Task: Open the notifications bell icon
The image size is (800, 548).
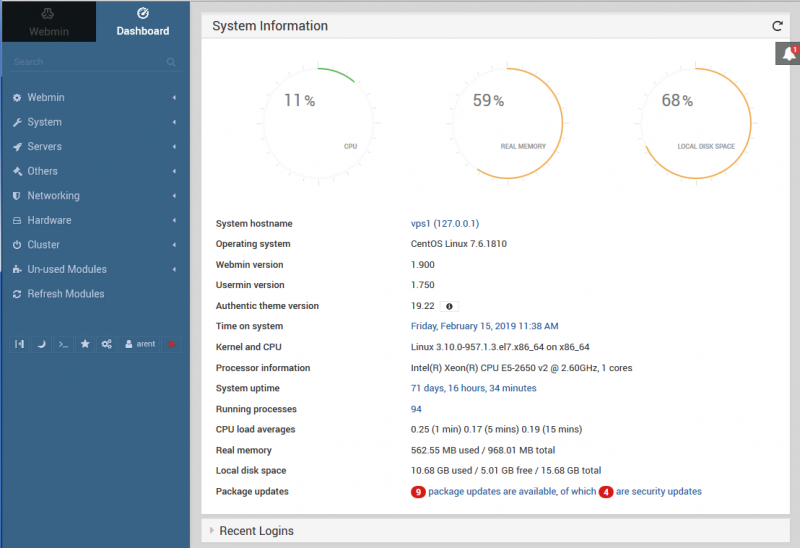Action: (788, 53)
